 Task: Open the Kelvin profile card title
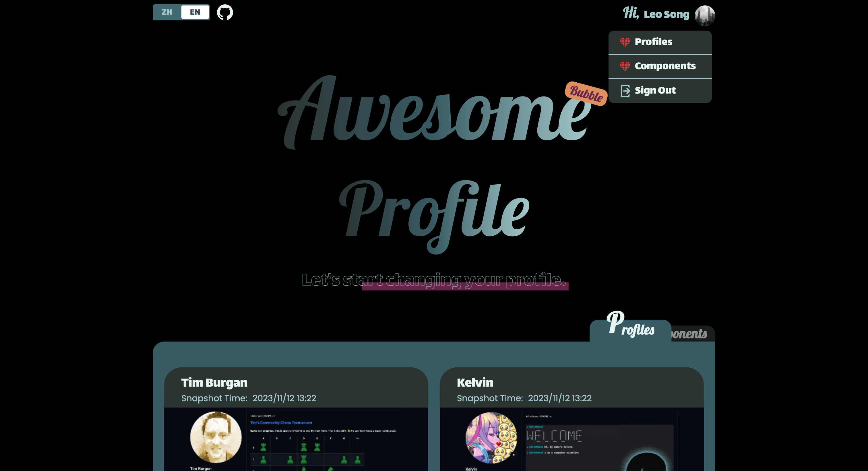475,382
